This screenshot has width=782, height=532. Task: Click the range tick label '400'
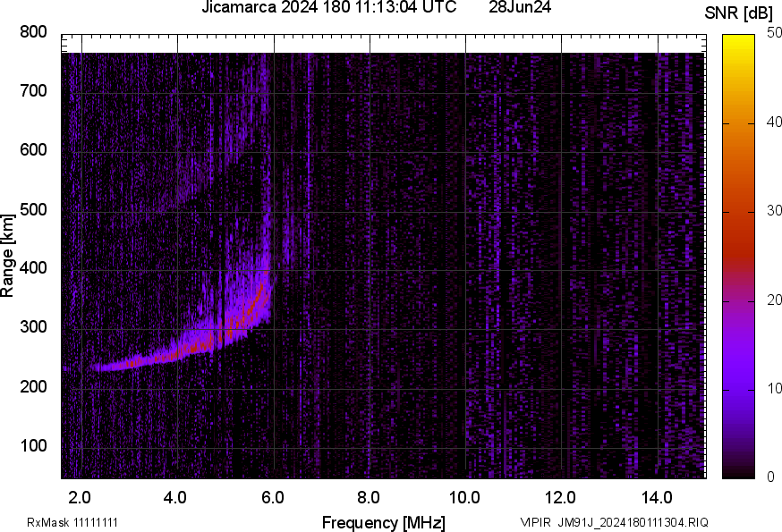33,267
